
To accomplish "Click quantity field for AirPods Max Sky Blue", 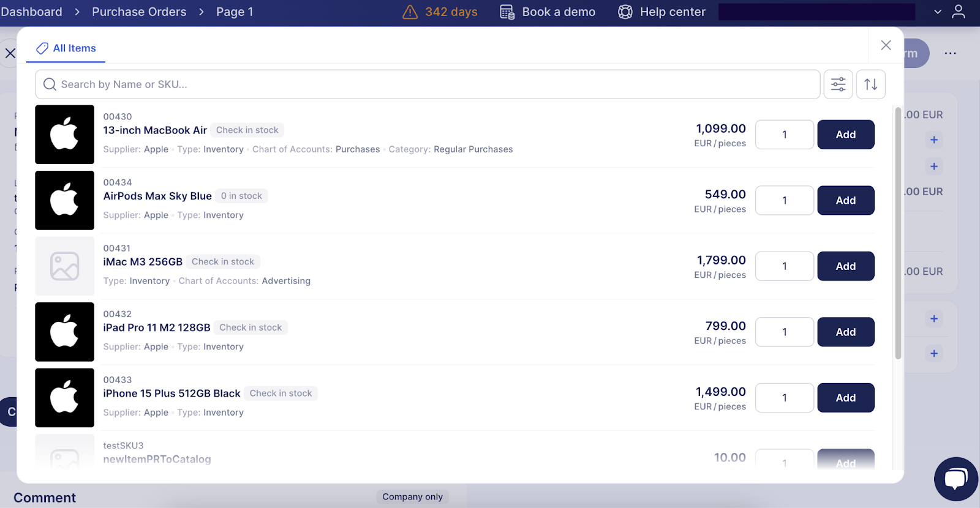I will click(x=784, y=201).
